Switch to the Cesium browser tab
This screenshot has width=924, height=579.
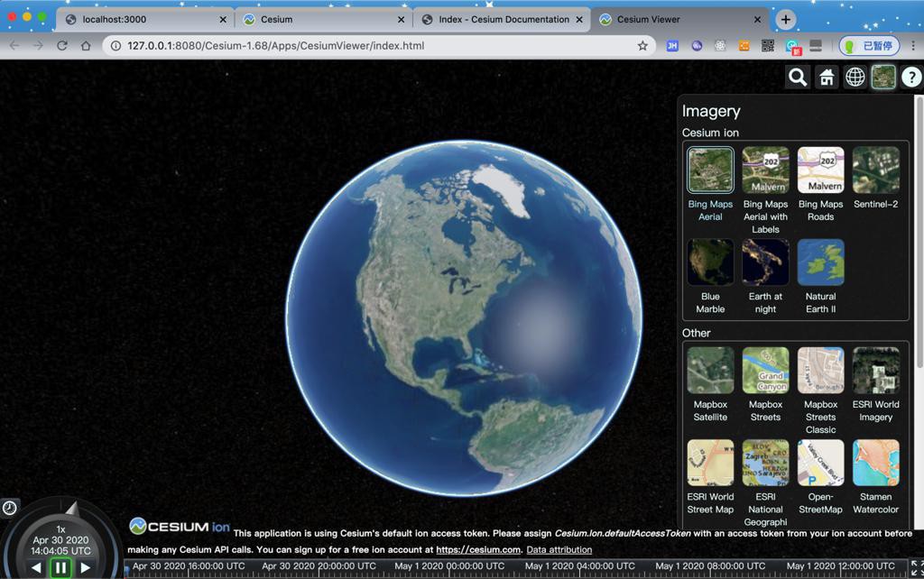tap(324, 20)
